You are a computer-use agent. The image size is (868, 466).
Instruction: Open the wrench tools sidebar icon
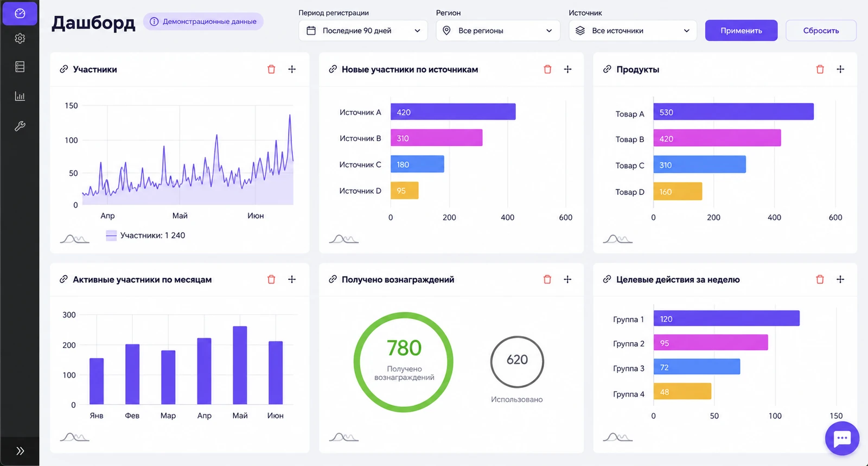(x=20, y=126)
